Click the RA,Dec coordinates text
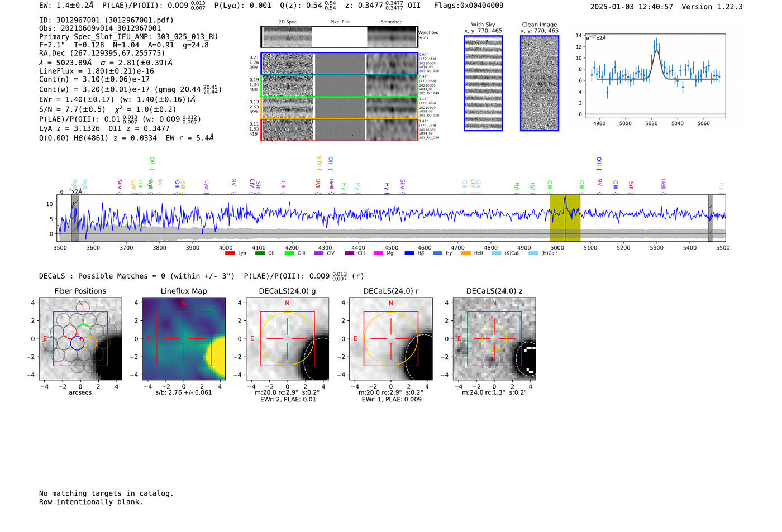 coord(102,53)
